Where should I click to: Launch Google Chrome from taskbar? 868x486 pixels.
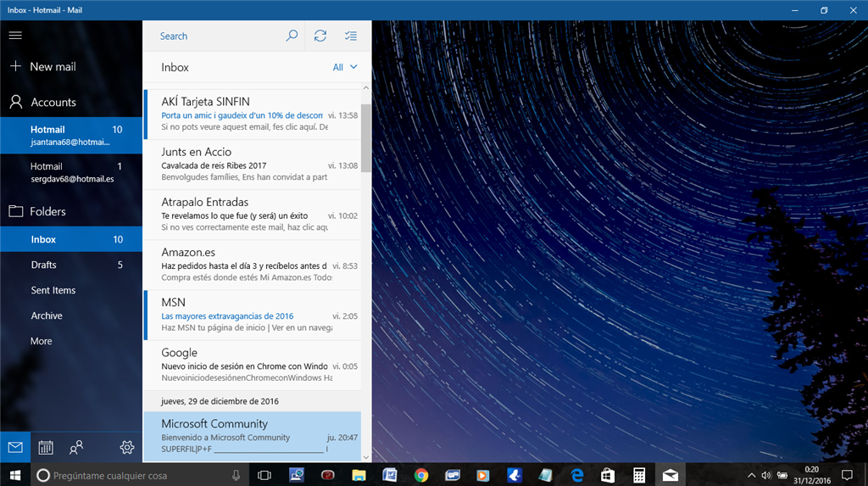pyautogui.click(x=421, y=475)
